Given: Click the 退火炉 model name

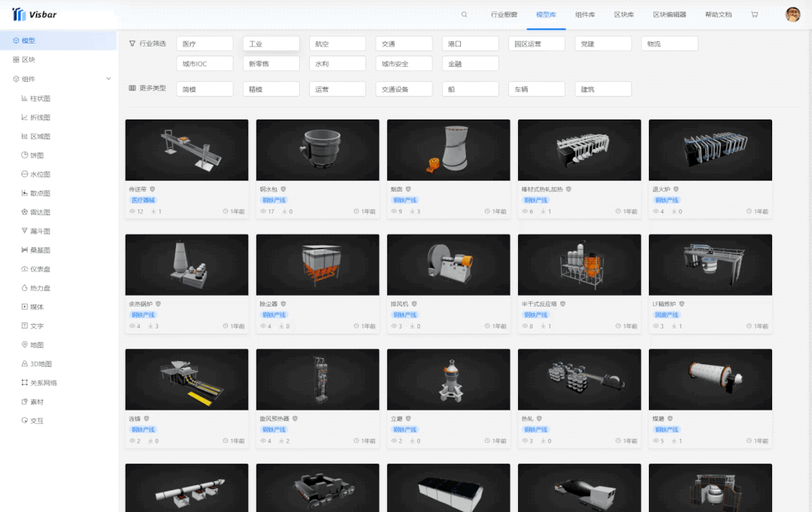Looking at the screenshot, I should click(x=662, y=189).
